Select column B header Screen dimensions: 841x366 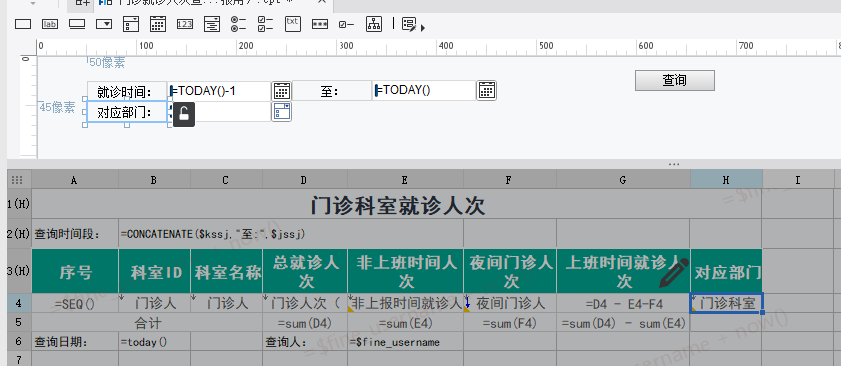(154, 180)
